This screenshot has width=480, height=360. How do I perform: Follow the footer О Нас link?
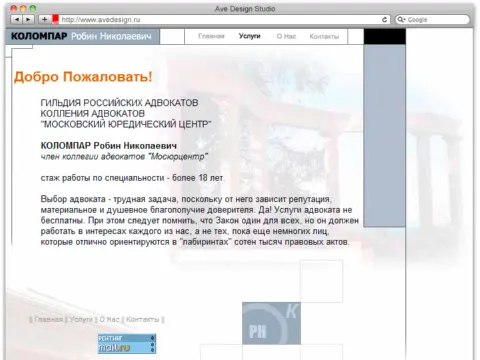tap(109, 319)
